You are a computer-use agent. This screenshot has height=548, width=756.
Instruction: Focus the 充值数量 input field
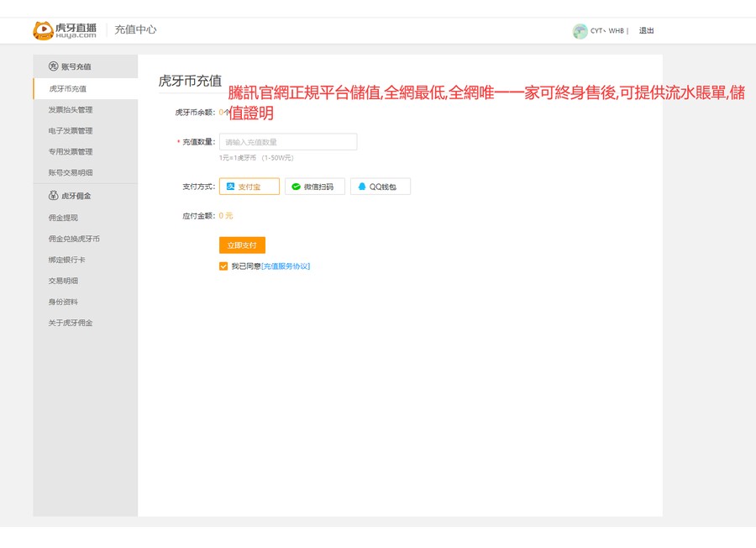click(287, 142)
